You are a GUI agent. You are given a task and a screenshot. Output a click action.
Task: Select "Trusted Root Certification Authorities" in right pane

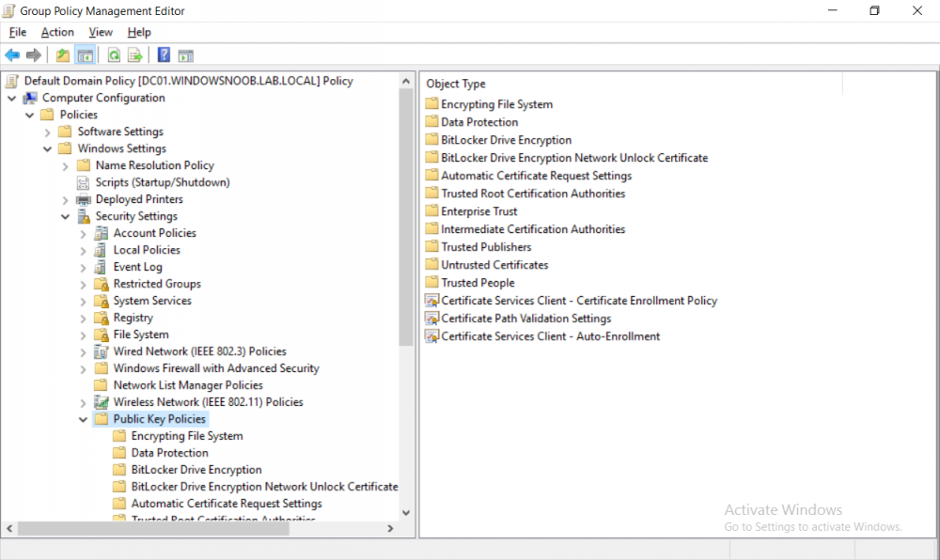tap(533, 194)
